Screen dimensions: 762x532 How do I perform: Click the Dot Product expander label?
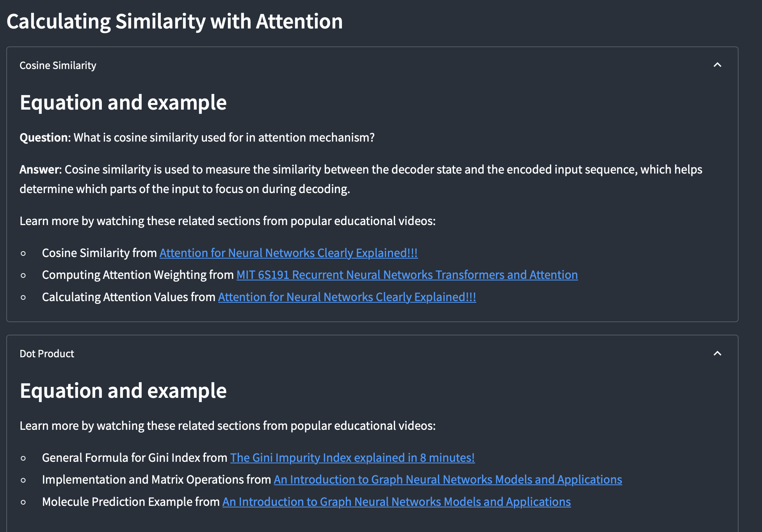click(x=47, y=354)
